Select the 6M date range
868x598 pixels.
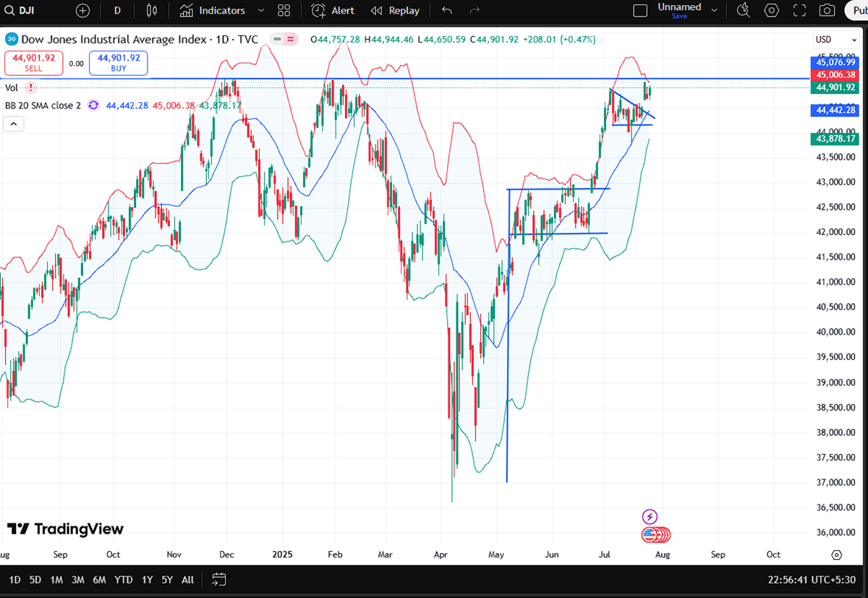tap(100, 580)
